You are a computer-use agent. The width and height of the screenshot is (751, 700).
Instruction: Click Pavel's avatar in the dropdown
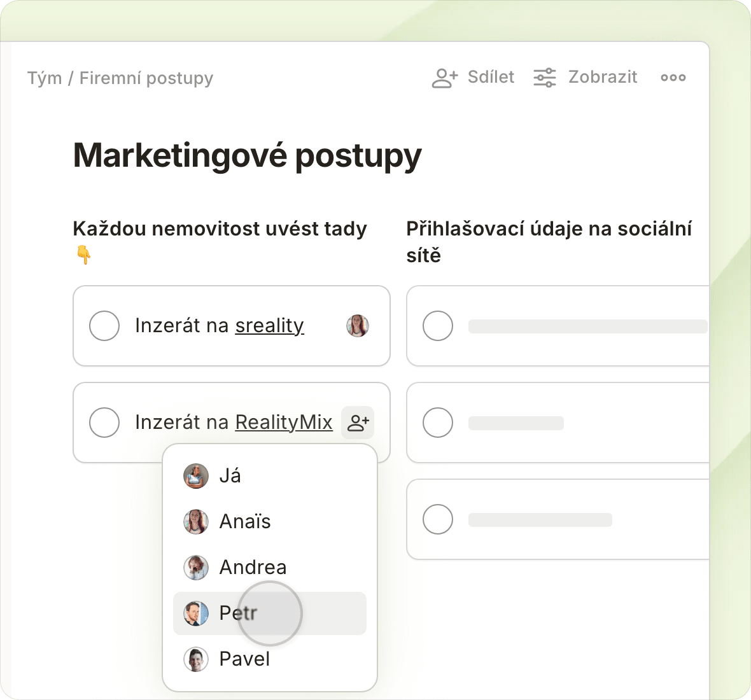tap(196, 659)
